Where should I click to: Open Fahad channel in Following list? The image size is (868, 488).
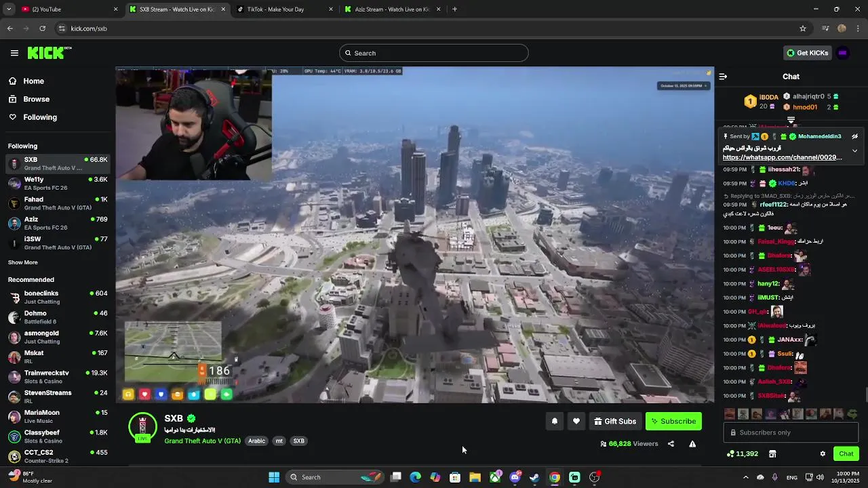pos(58,203)
